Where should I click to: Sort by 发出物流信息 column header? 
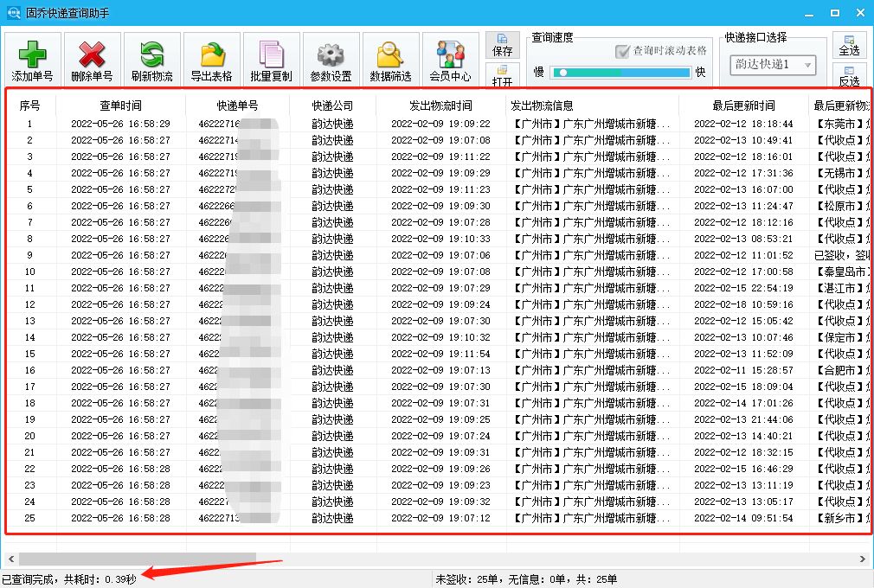click(x=593, y=105)
